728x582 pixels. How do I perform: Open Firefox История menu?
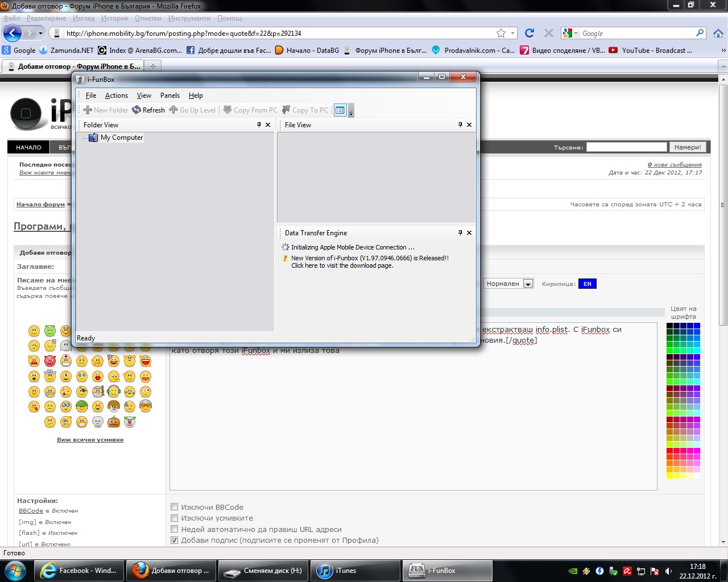(x=114, y=18)
